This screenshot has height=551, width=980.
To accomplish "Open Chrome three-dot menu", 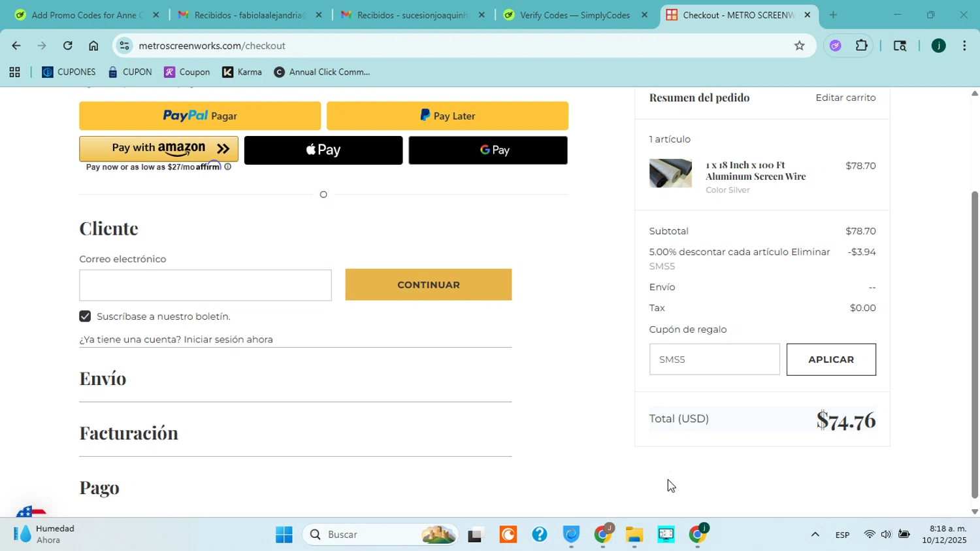I will (964, 46).
